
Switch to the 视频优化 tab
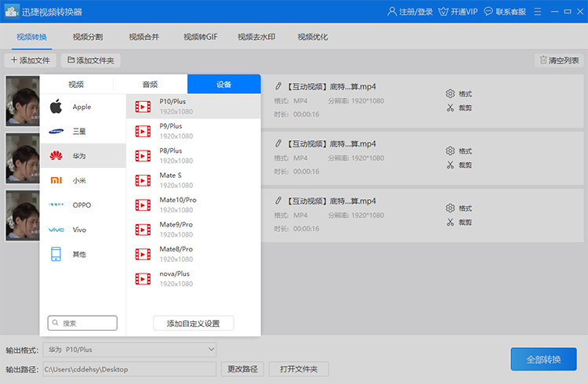pyautogui.click(x=313, y=37)
